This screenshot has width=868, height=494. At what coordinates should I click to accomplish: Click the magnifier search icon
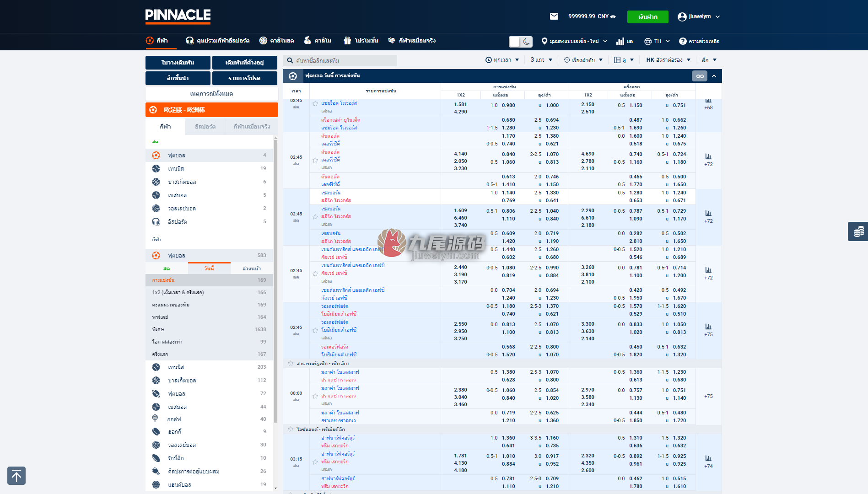290,60
